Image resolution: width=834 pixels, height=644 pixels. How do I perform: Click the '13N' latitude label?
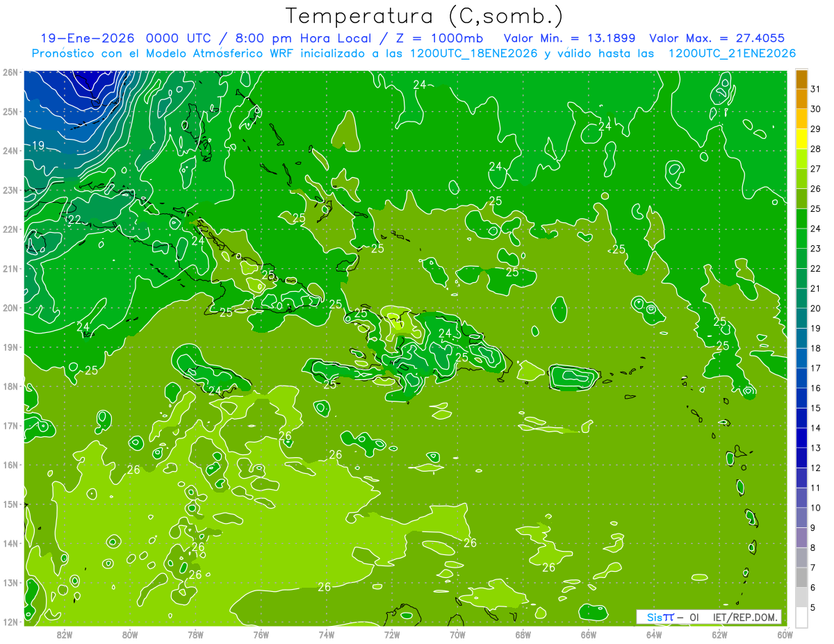10,583
